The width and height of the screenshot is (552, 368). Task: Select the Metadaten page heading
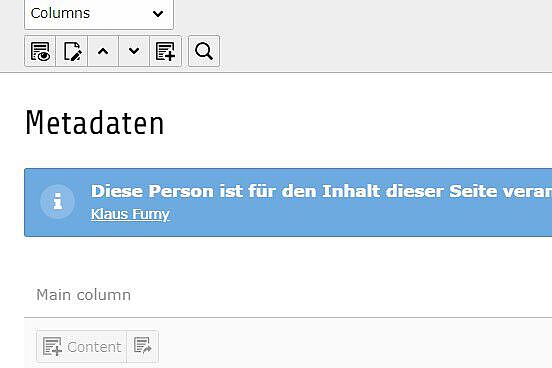tap(95, 123)
